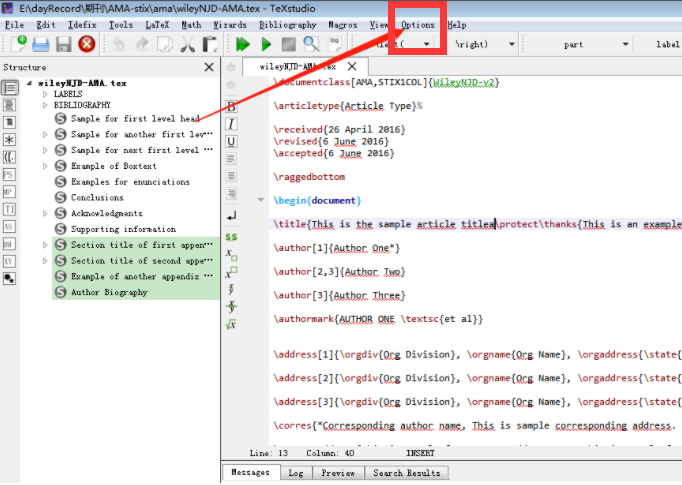Image resolution: width=682 pixels, height=485 pixels.
Task: Open the PDF viewer magnifier icon
Action: pos(311,44)
